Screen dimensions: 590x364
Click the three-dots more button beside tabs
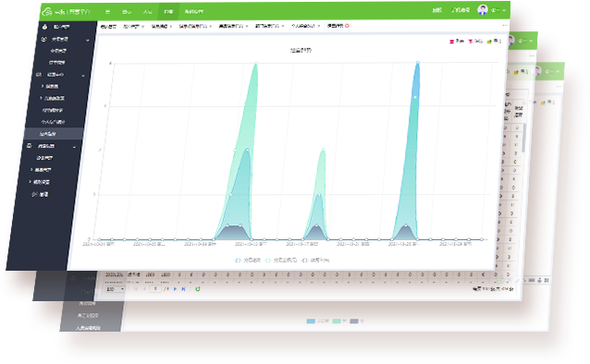click(505, 26)
